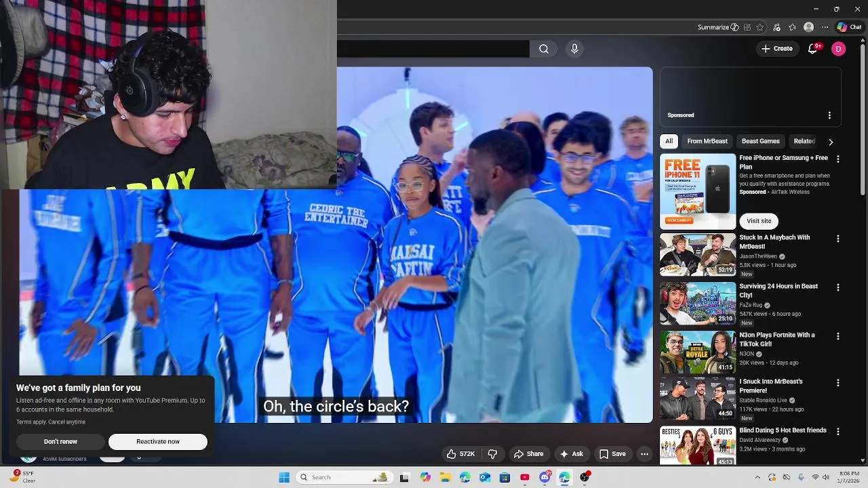Share the video
The width and height of the screenshot is (868, 488).
click(x=528, y=454)
